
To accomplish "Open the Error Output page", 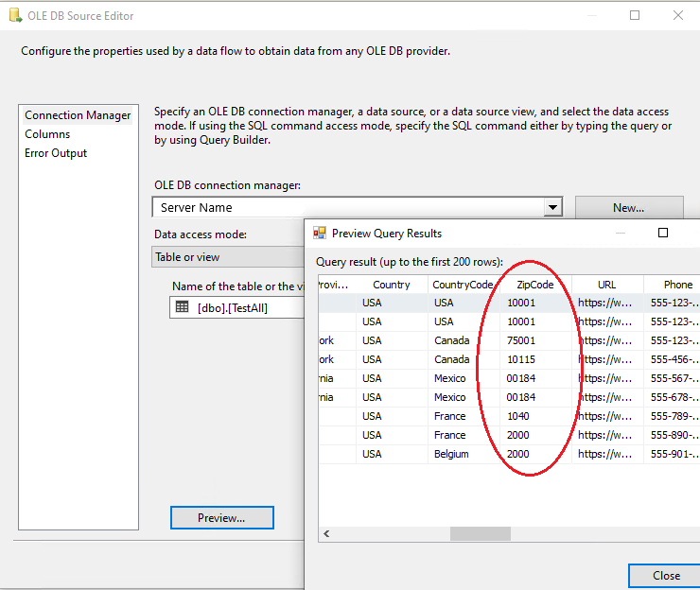I will click(x=56, y=153).
